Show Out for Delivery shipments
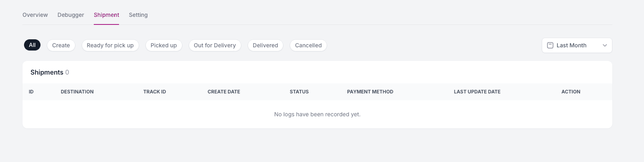The height and width of the screenshot is (162, 644). click(215, 45)
